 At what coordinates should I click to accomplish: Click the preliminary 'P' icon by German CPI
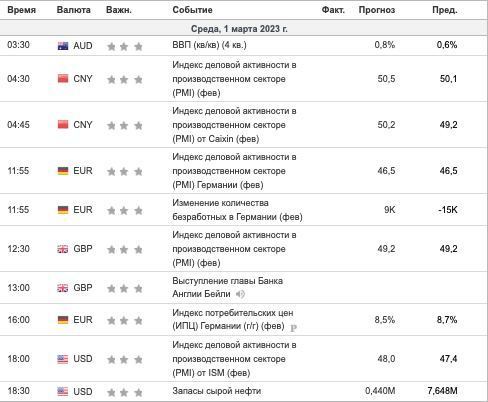coord(293,328)
